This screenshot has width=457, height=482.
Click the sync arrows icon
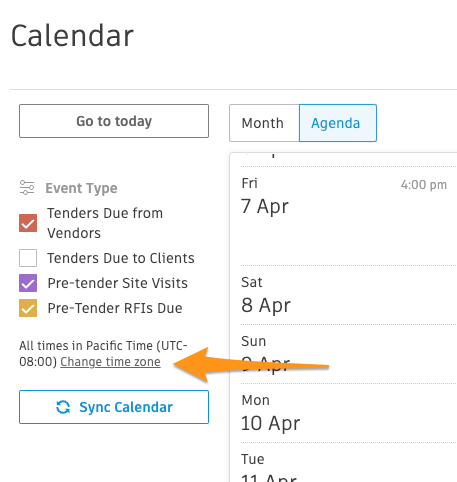[63, 407]
